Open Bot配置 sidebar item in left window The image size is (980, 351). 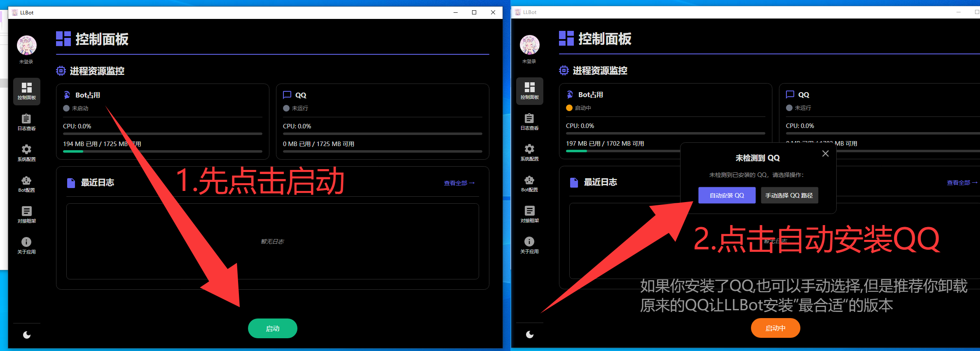click(x=27, y=184)
